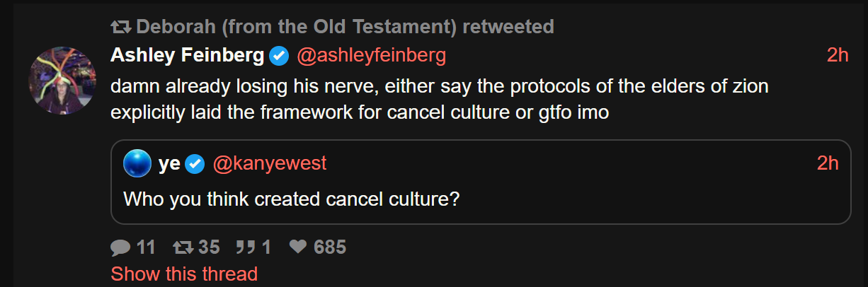Open the @ashleyfeinberg handle link

click(x=371, y=55)
